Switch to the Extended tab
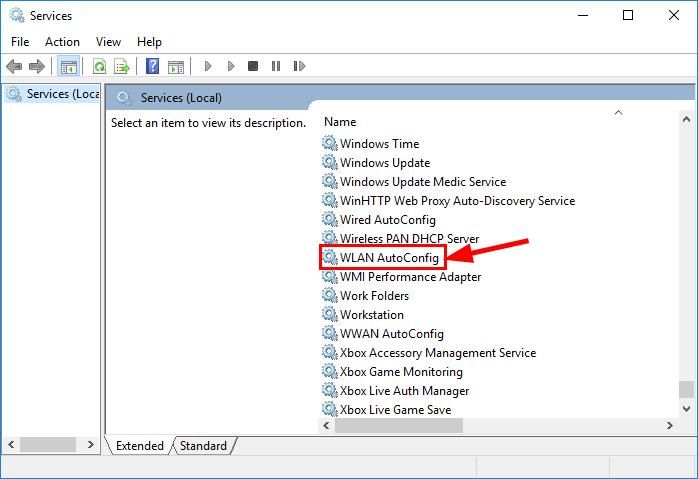698x479 pixels. click(x=140, y=446)
